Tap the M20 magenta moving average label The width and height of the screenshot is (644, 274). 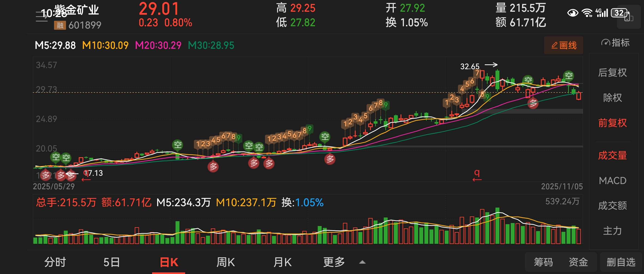click(158, 45)
